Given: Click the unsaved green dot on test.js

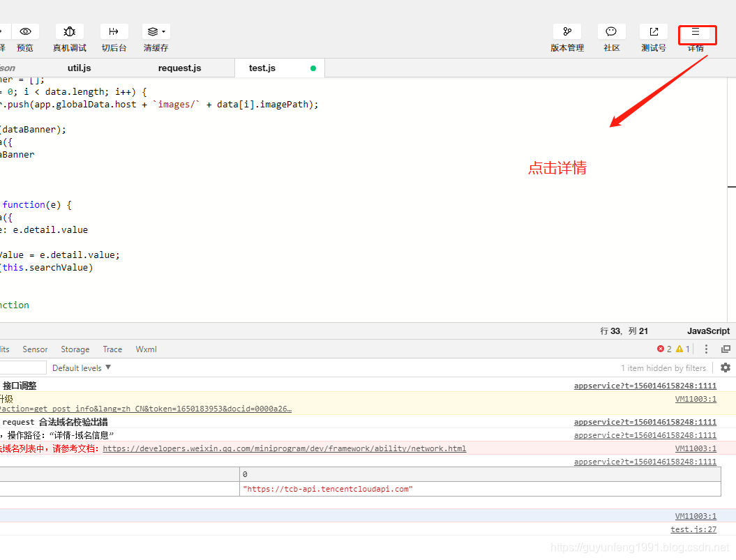Looking at the screenshot, I should 313,68.
